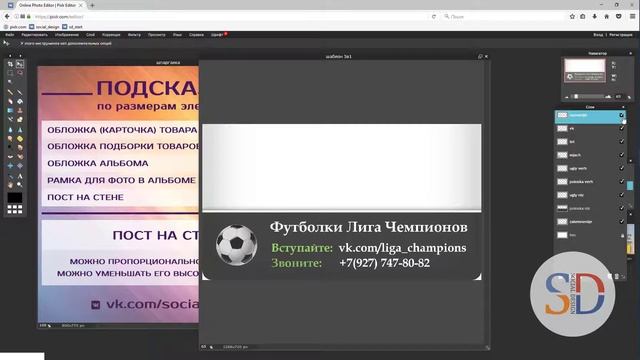Toggle visibility checkbox of 'vk' layer

point(622,128)
